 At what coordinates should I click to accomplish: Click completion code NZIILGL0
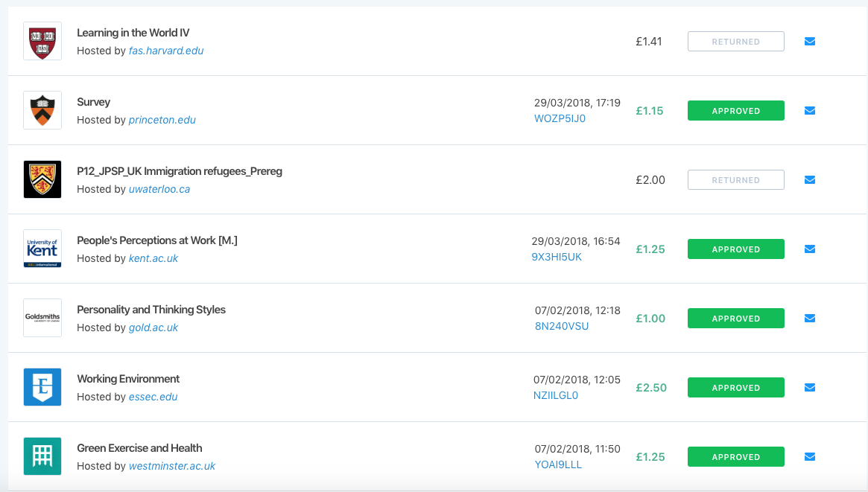[555, 395]
